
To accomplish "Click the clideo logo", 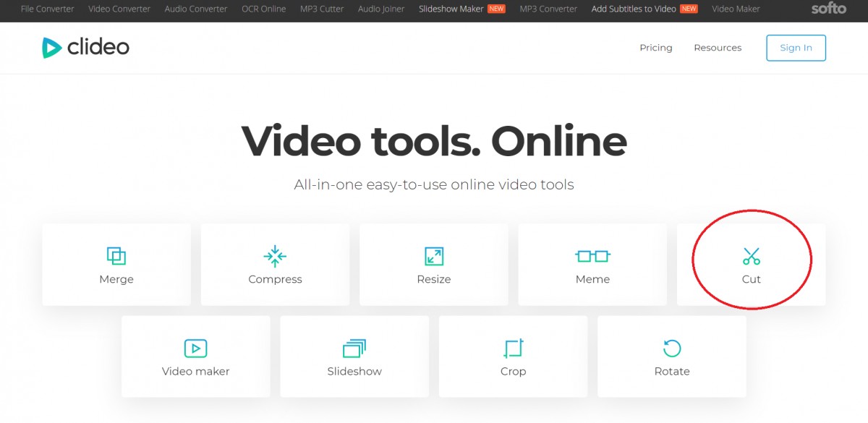I will 85,48.
